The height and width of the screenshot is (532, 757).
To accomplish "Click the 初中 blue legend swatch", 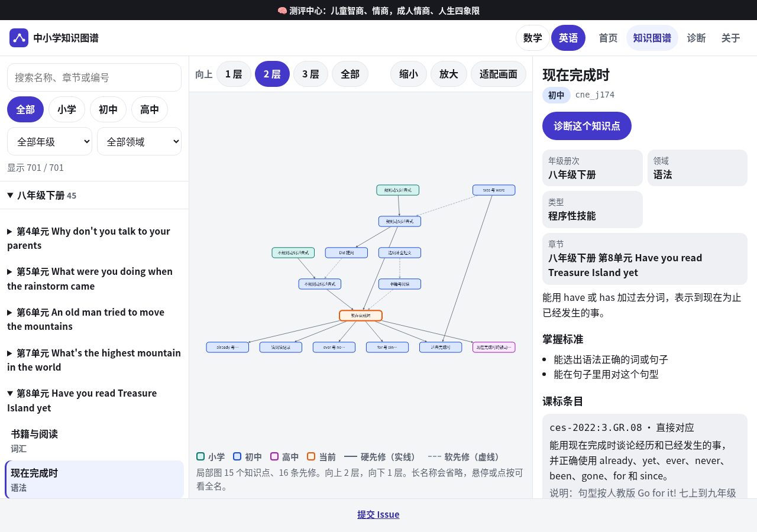I will point(237,456).
